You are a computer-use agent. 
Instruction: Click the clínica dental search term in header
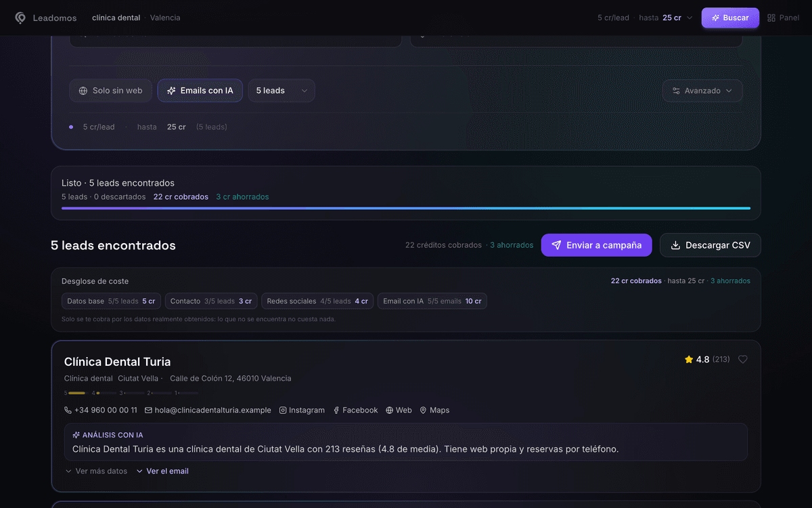[x=116, y=18]
